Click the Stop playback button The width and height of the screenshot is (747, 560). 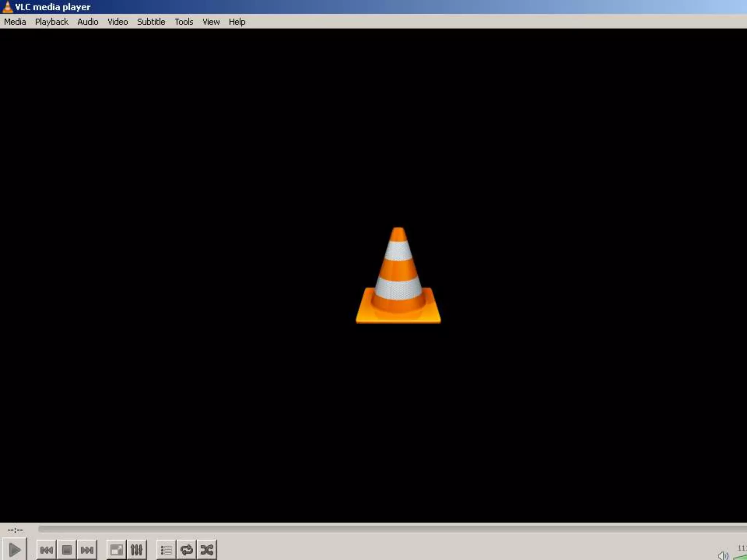[67, 549]
